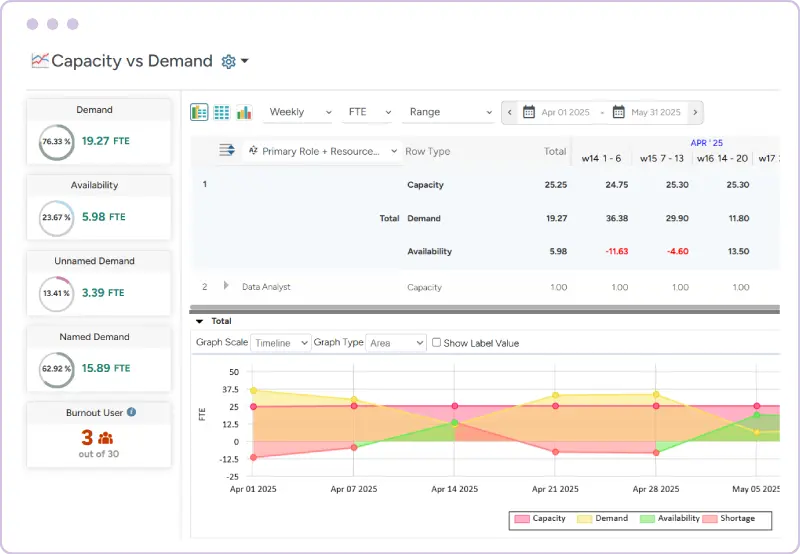
Task: Click the 29.90 demand cell
Action: [x=677, y=218]
